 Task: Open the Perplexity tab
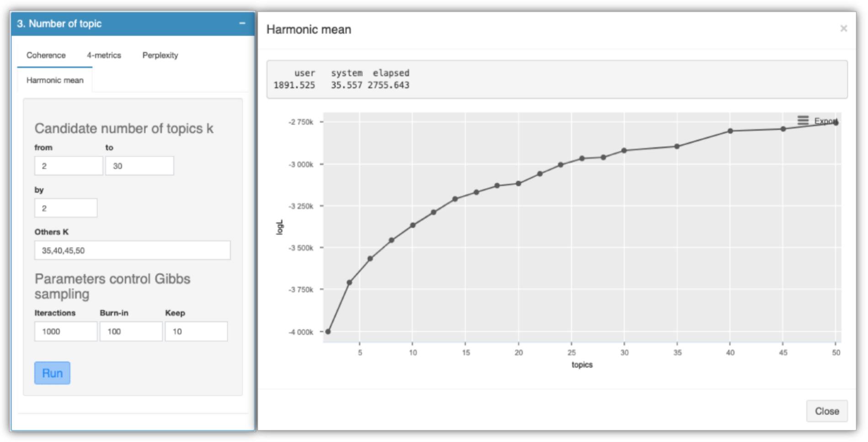[x=160, y=55]
